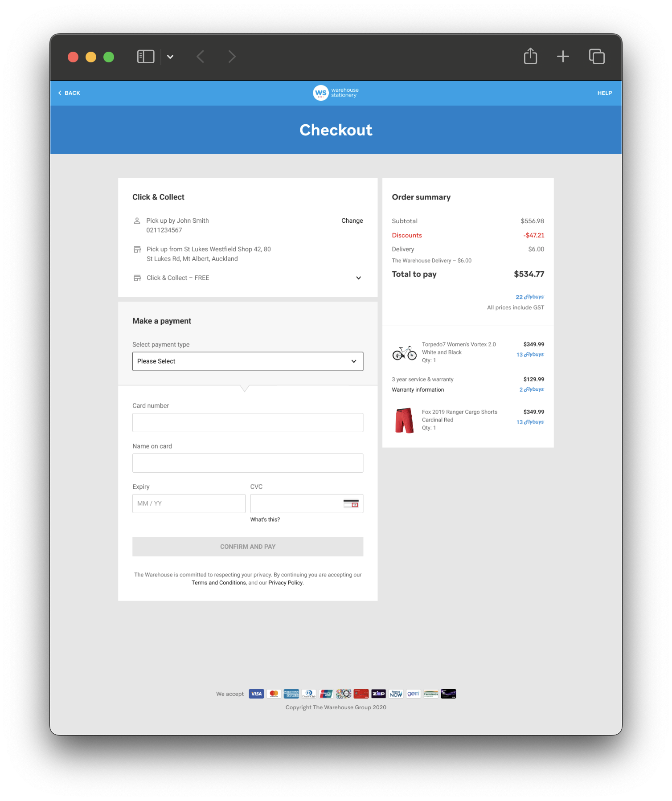Open the HELP link in the header

(x=605, y=93)
